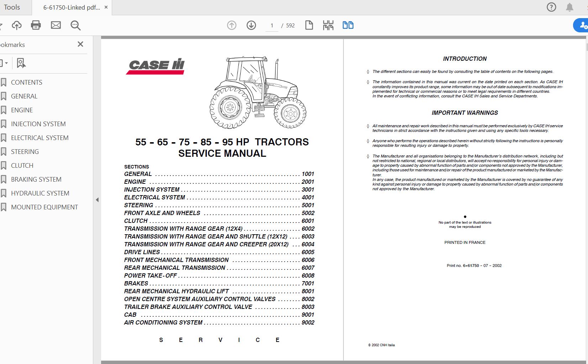Click the print icon
The image size is (588, 364).
click(x=36, y=25)
